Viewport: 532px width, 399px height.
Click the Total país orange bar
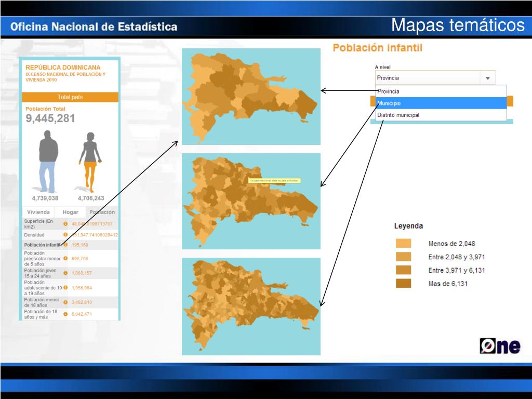click(x=70, y=97)
